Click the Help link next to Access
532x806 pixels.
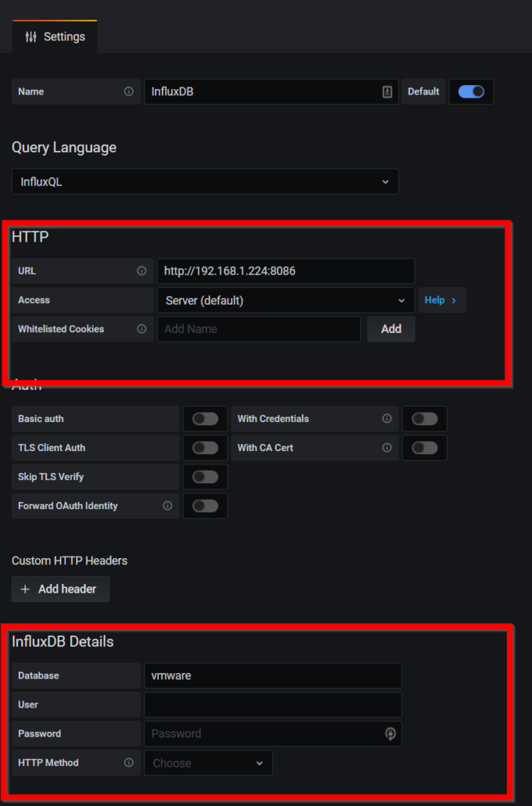442,300
